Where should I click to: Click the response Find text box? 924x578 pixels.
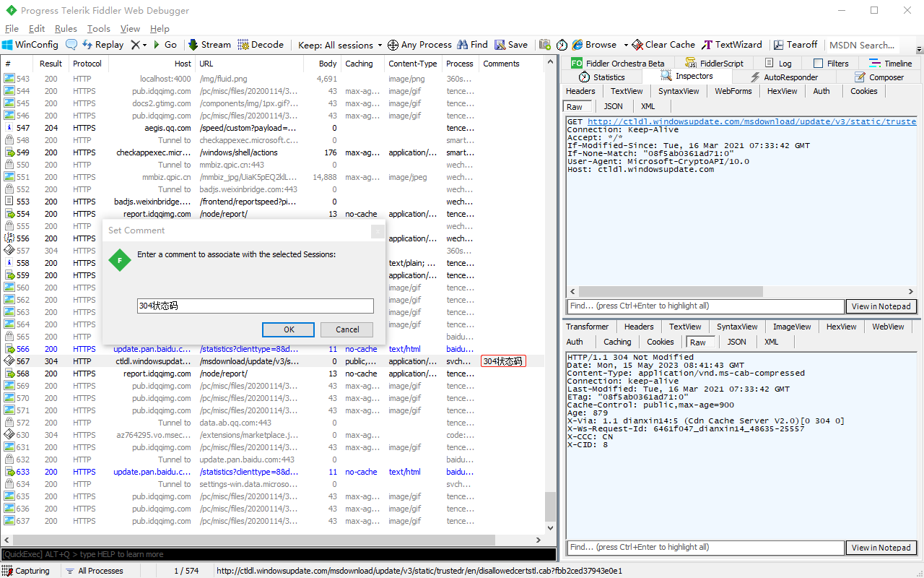(705, 548)
